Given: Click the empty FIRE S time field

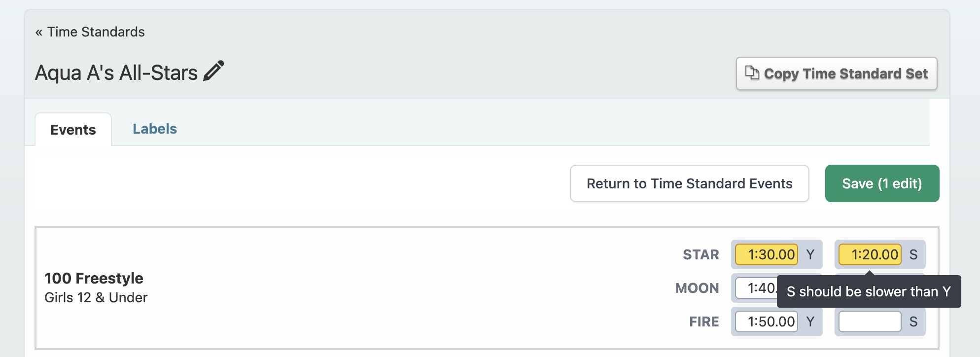Looking at the screenshot, I should (870, 321).
